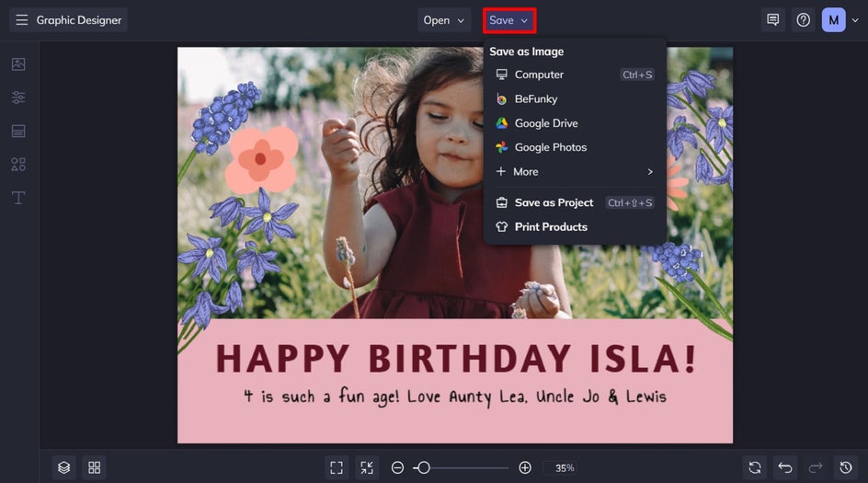Click the collapse fullscreen arrows icon
Image resolution: width=868 pixels, height=483 pixels.
(x=367, y=467)
